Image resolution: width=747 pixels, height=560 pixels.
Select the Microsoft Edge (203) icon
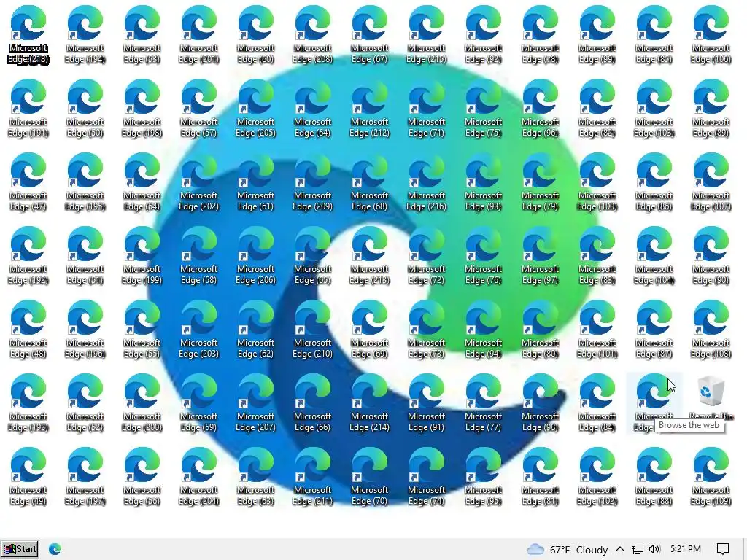tap(198, 330)
